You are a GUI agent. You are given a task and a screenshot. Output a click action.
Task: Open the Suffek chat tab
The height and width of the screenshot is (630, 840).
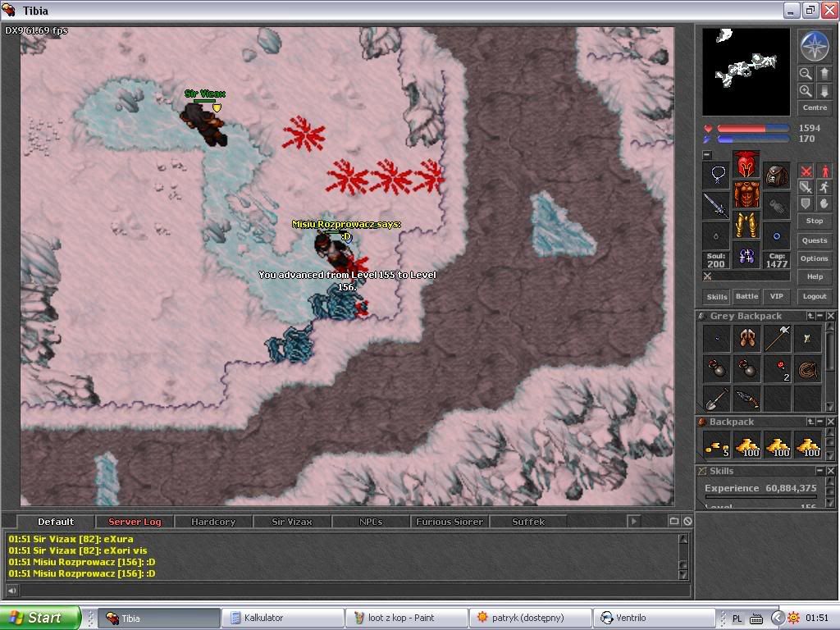(x=528, y=522)
